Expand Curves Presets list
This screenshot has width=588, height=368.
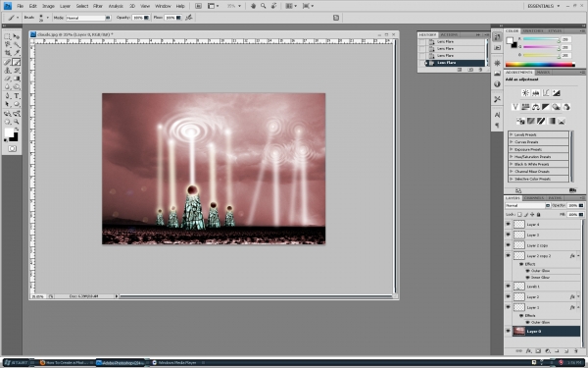tap(512, 142)
